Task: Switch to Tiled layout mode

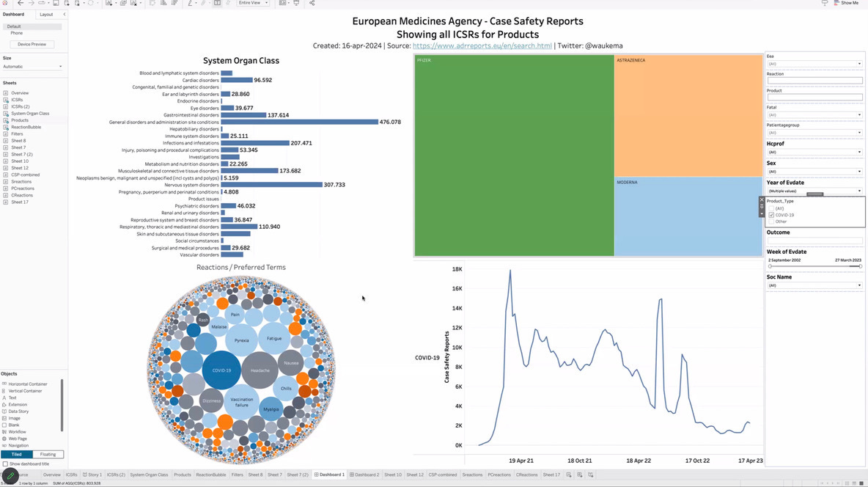Action: [x=17, y=454]
